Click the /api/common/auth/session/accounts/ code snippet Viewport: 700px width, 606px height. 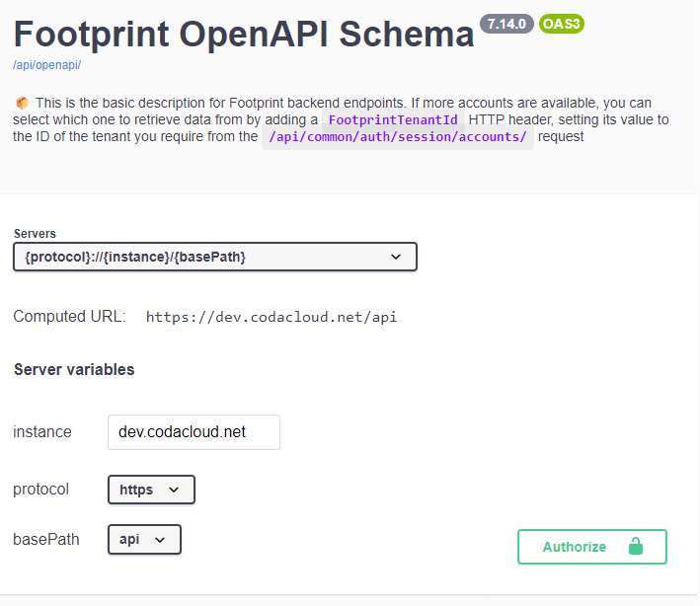point(397,136)
